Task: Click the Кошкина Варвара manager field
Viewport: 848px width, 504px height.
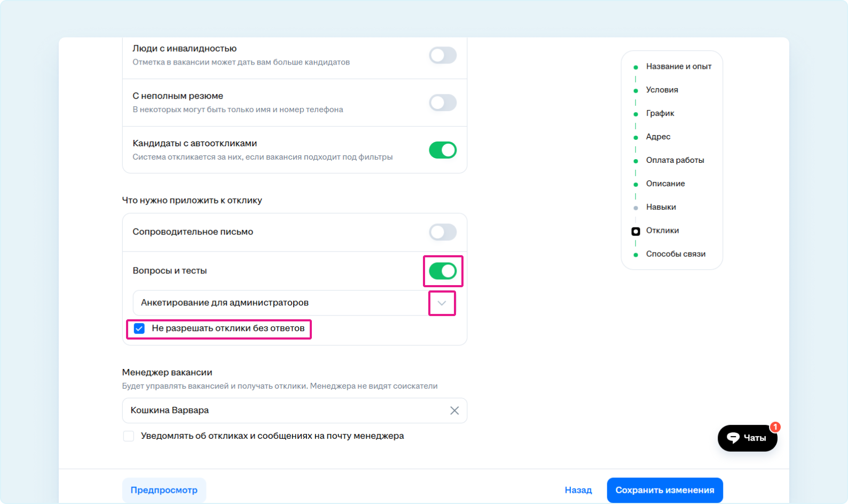Action: [x=283, y=411]
